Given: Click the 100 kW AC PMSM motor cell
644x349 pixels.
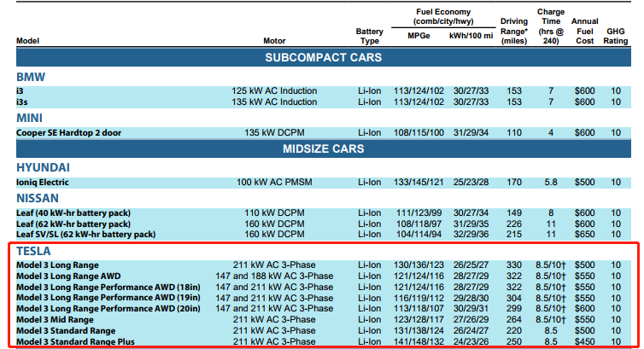Looking at the screenshot, I should pyautogui.click(x=274, y=182).
